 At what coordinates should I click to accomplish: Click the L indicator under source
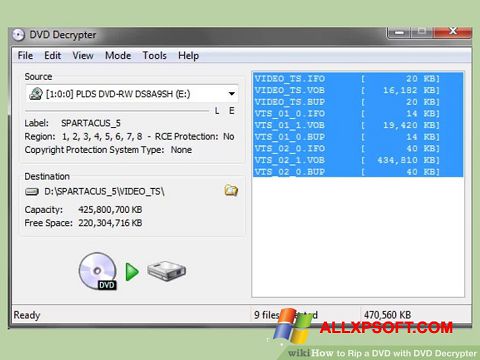point(217,111)
